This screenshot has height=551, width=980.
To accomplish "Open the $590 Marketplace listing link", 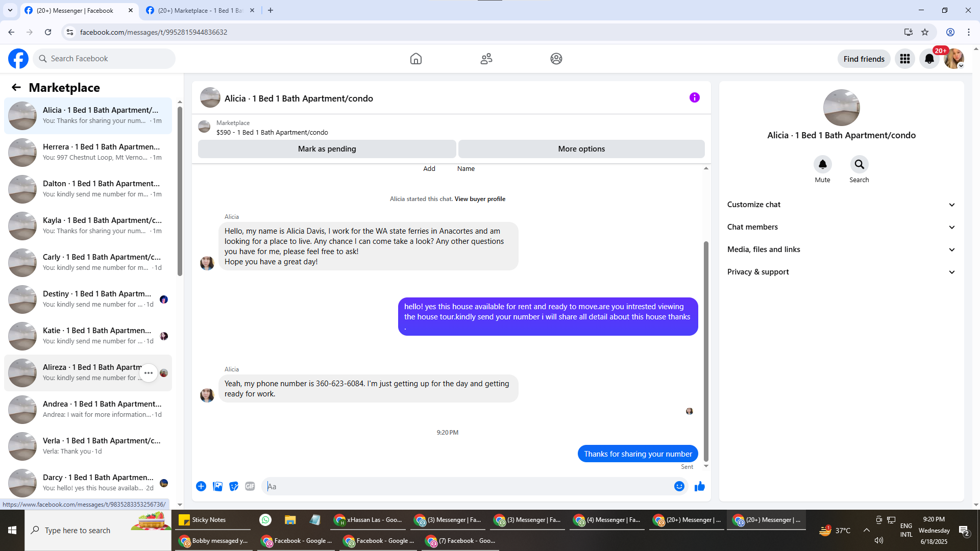I will coord(272,132).
